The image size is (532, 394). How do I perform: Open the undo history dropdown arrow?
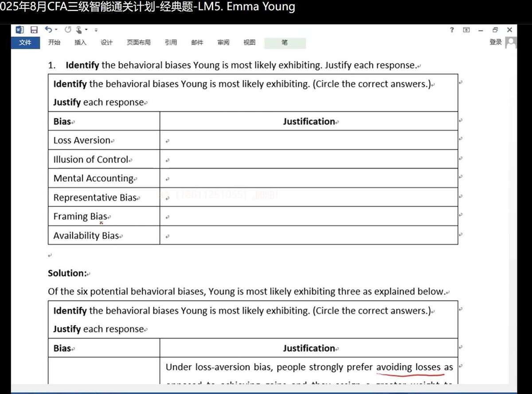pyautogui.click(x=56, y=30)
